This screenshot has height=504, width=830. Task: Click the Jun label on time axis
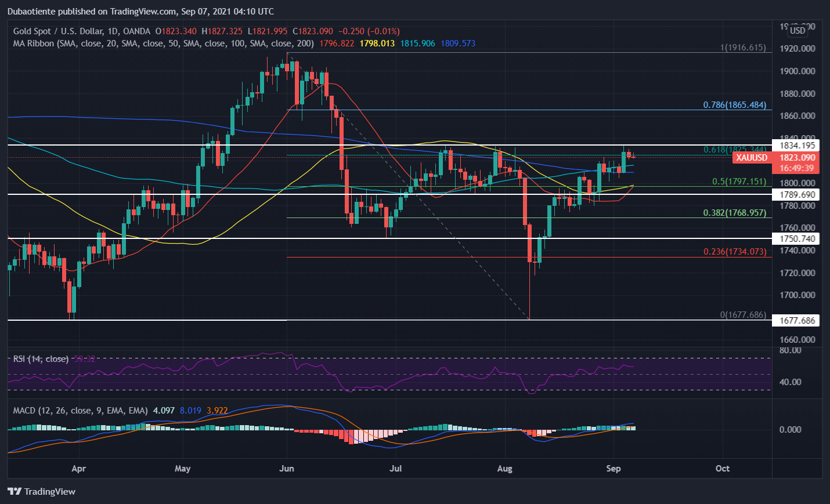(287, 469)
